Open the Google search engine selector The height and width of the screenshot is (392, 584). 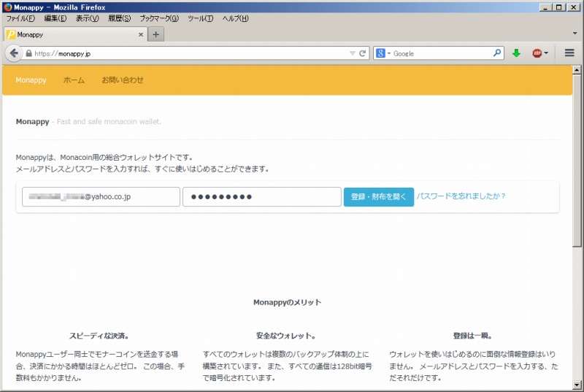click(x=383, y=53)
